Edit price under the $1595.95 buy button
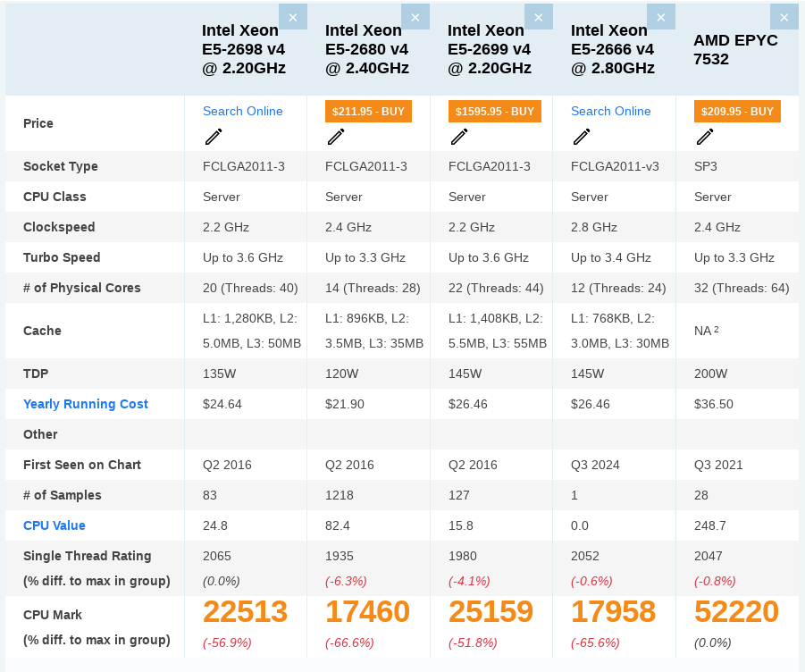This screenshot has width=805, height=672. pos(459,137)
